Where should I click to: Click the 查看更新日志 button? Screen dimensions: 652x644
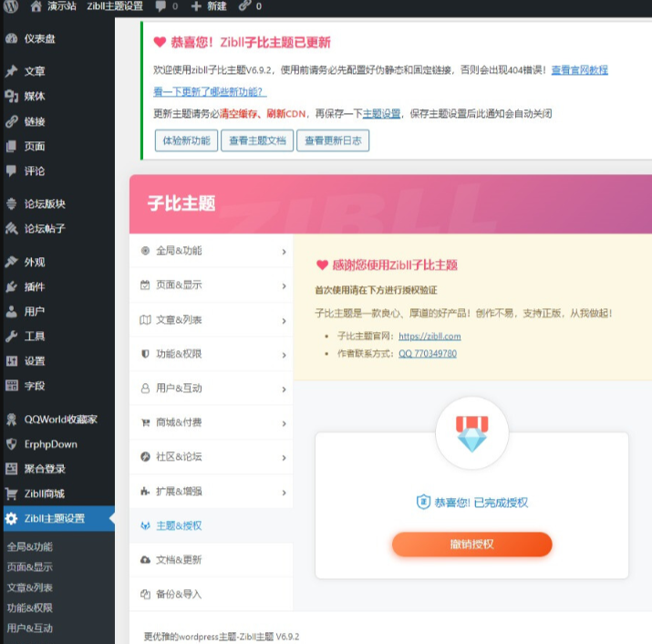coord(333,140)
